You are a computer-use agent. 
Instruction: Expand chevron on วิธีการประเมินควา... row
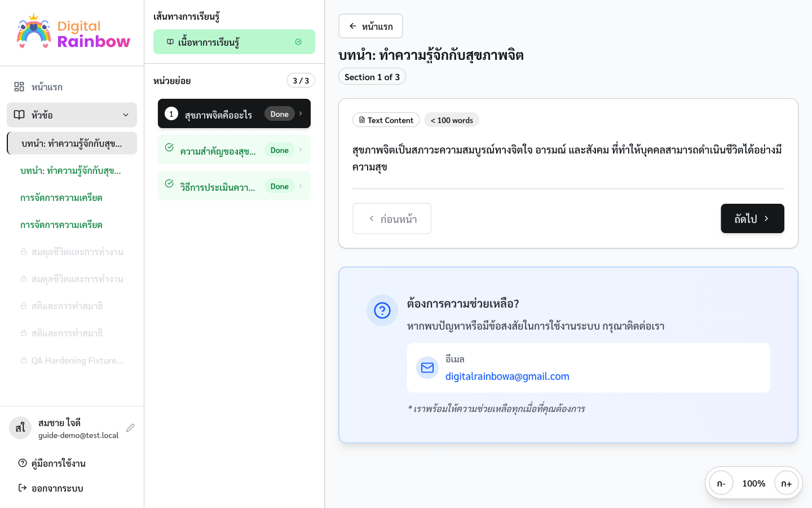pos(301,186)
